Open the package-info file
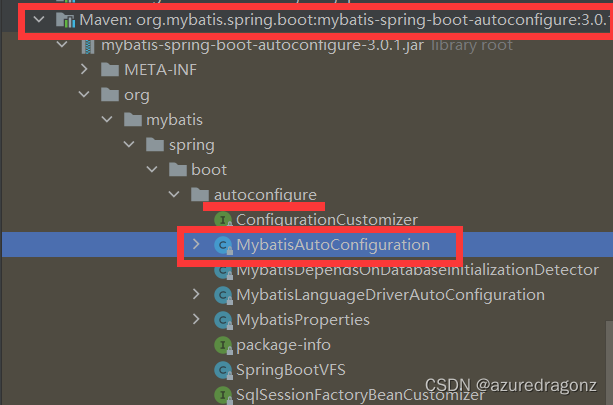The width and height of the screenshot is (613, 405). 283,345
